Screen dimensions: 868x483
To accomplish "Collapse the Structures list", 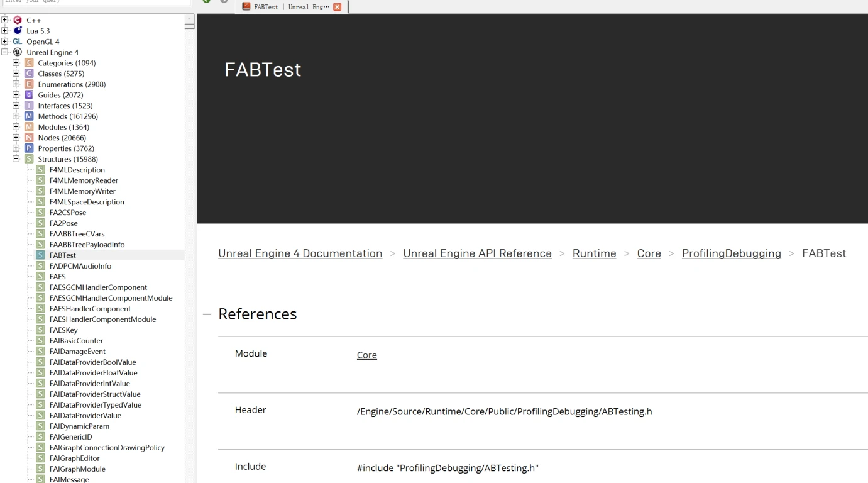I will [16, 159].
